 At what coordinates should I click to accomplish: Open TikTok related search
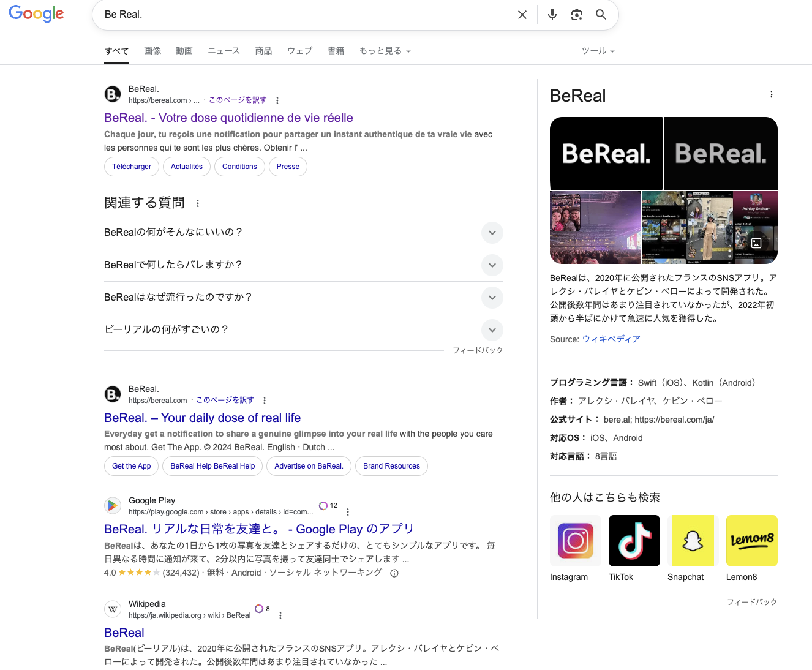pyautogui.click(x=634, y=548)
